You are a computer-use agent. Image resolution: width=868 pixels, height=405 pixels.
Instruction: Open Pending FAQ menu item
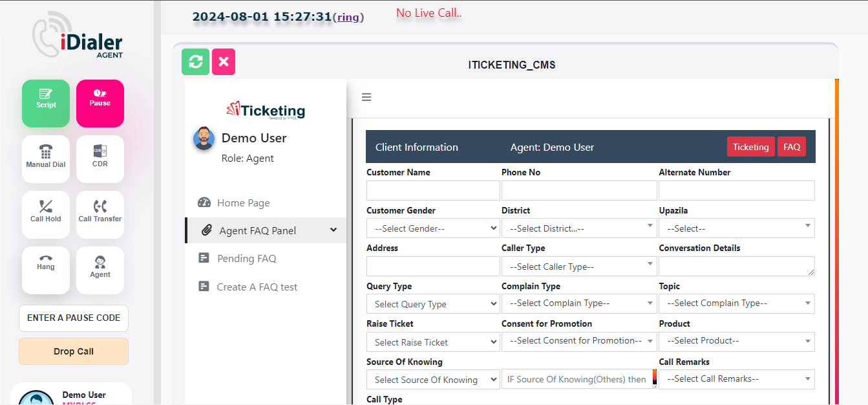pyautogui.click(x=246, y=259)
